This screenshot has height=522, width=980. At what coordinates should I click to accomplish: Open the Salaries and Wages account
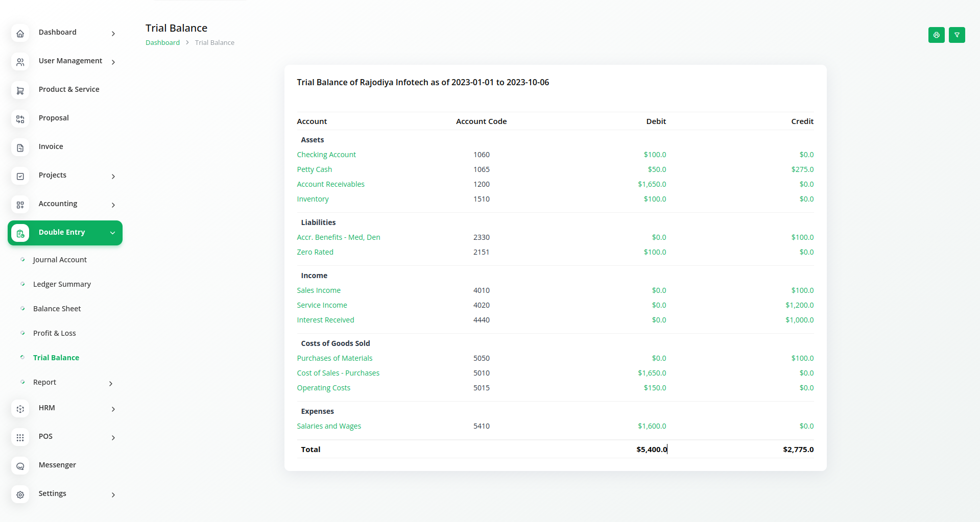point(329,426)
